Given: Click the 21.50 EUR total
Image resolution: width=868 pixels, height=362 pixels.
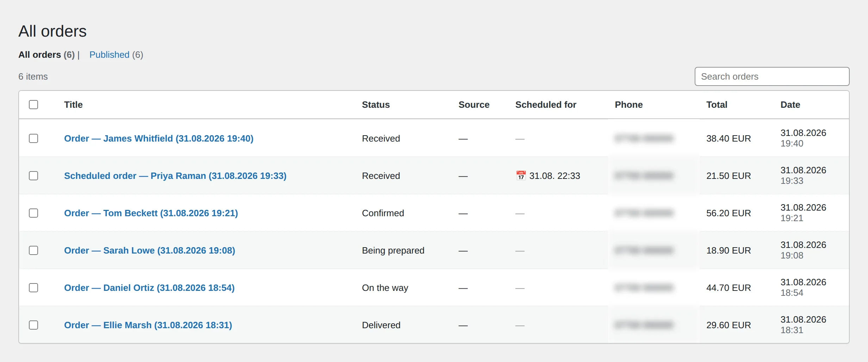Looking at the screenshot, I should pyautogui.click(x=728, y=176).
